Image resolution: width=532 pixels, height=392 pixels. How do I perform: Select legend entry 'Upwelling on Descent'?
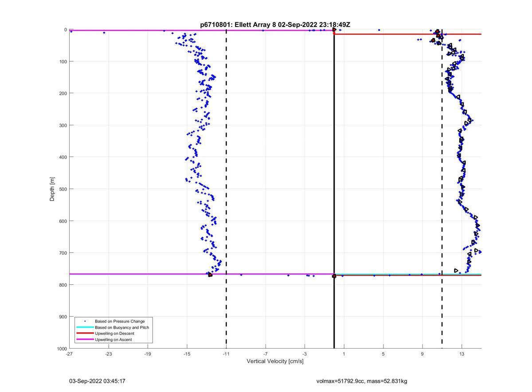tap(114, 334)
